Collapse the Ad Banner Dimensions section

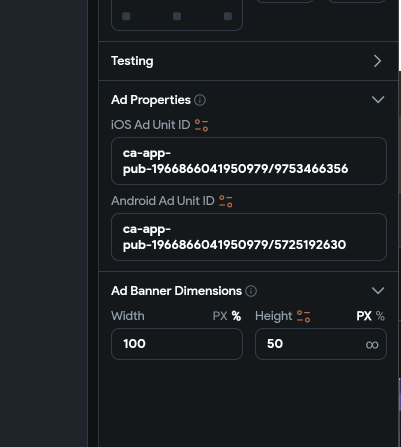(x=378, y=291)
